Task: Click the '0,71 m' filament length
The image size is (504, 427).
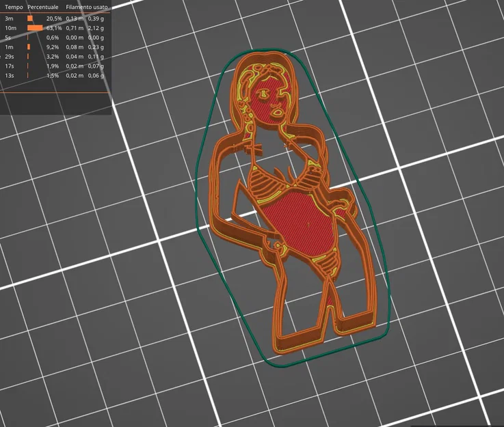Action: 75,28
